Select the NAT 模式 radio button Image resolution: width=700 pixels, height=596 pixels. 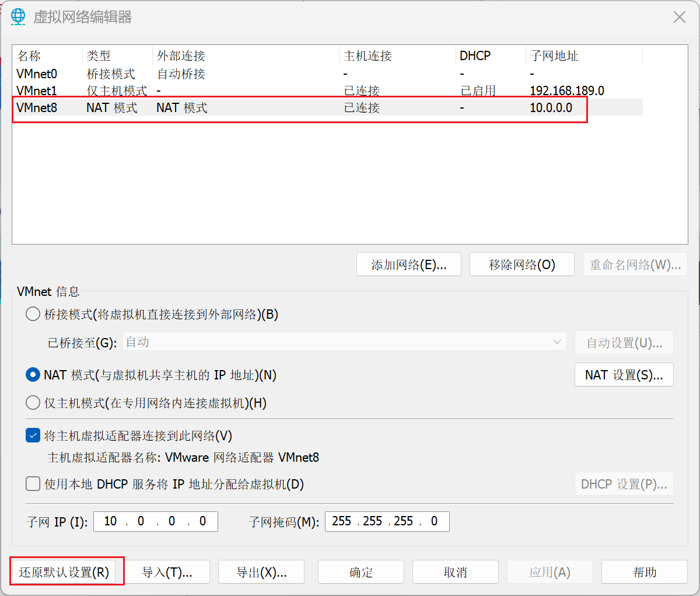pyautogui.click(x=33, y=375)
